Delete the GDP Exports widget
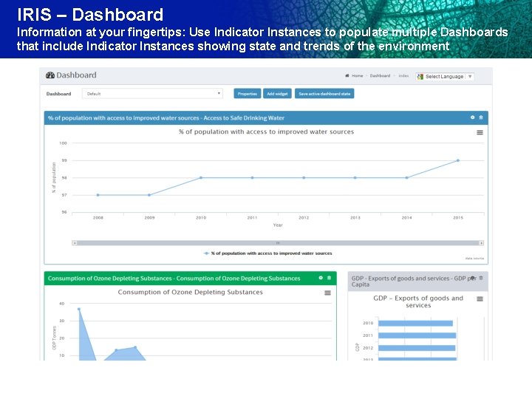The image size is (532, 399). click(x=481, y=278)
